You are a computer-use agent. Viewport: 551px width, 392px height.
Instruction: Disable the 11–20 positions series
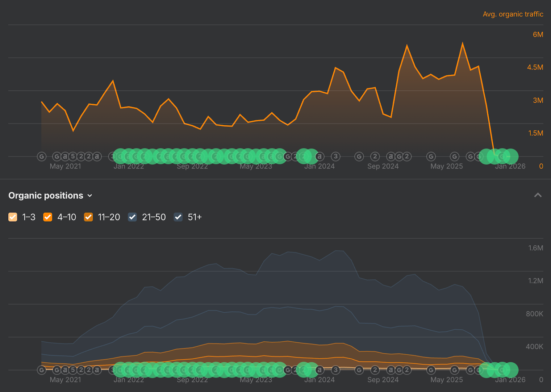pyautogui.click(x=89, y=217)
